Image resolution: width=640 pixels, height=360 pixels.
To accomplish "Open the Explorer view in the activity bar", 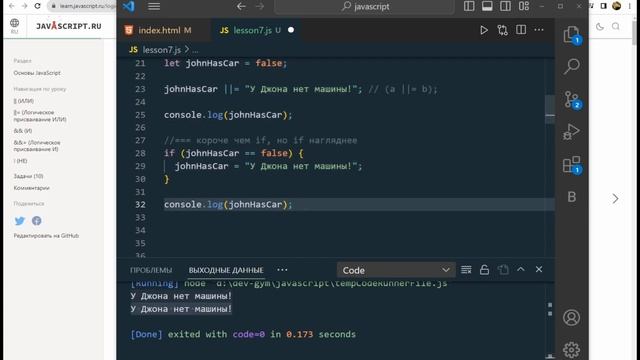I will point(571,35).
